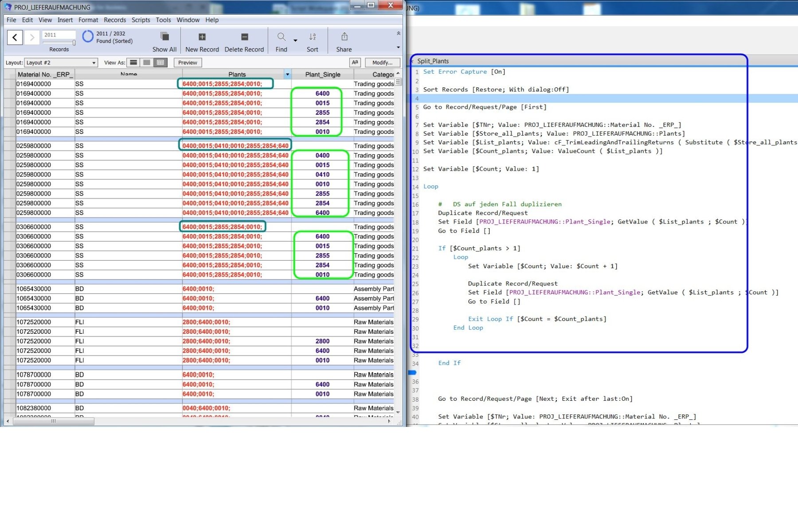Screen dimensions: 798x532
Task: Open the Tools menu
Action: click(163, 20)
